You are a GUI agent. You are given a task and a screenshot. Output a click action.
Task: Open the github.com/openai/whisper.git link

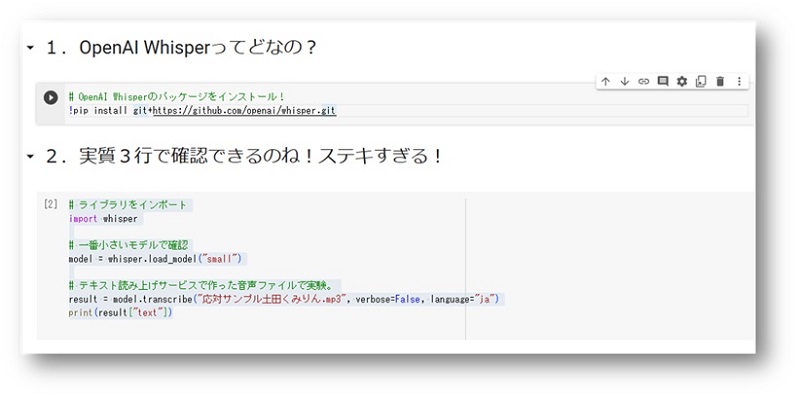(245, 111)
